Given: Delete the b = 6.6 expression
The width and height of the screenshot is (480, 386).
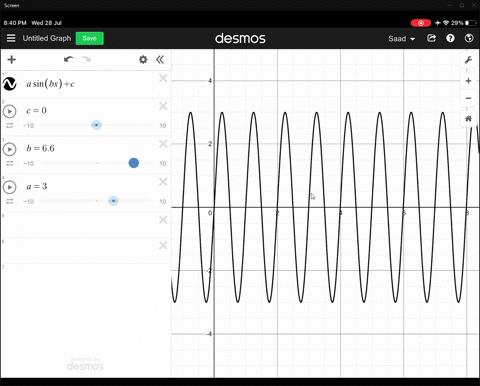Looking at the screenshot, I should coord(163,144).
